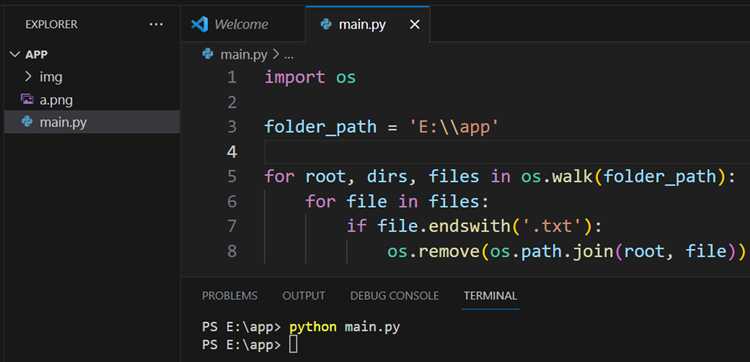Screen dimensions: 750x362
Task: Click 'walk' in os.walk on line 5
Action: [x=572, y=176]
